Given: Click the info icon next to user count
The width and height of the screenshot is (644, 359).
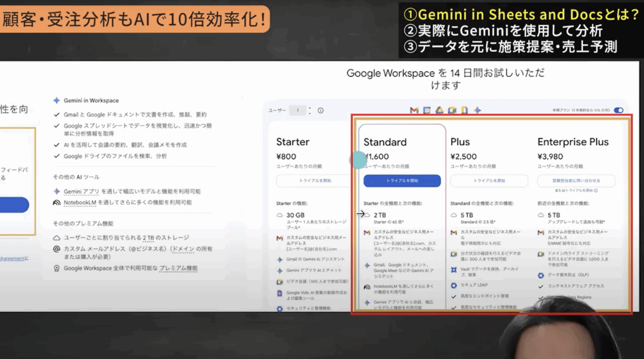Looking at the screenshot, I should point(320,110).
